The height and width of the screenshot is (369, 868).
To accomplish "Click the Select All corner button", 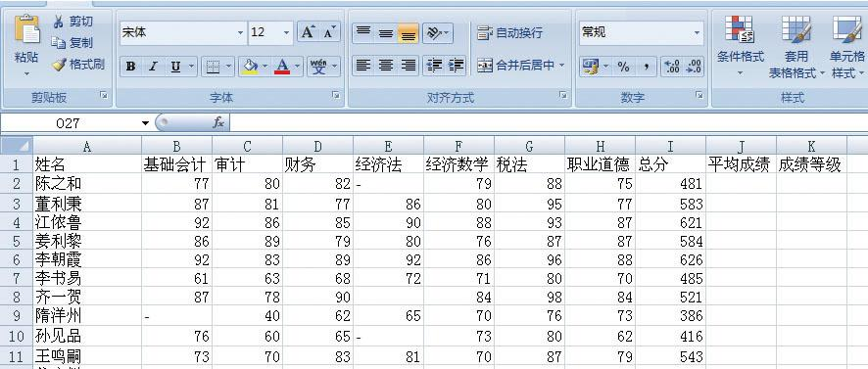I will pos(16,146).
